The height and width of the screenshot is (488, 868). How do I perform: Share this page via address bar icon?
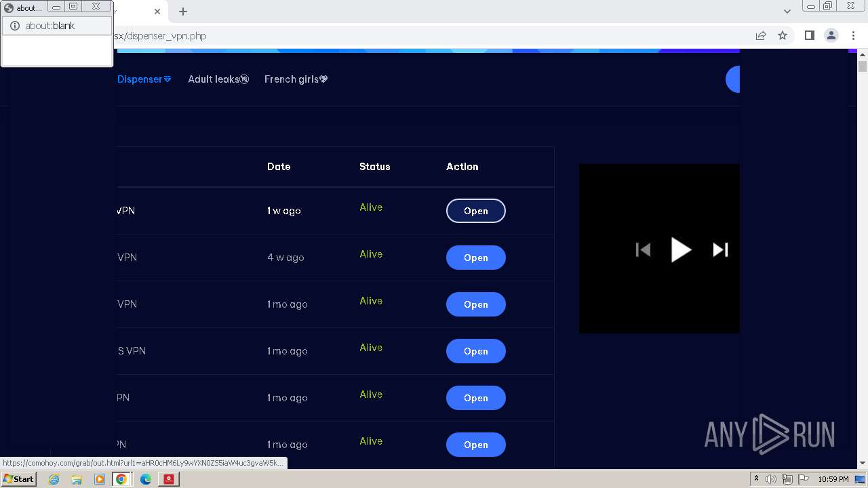coord(761,35)
